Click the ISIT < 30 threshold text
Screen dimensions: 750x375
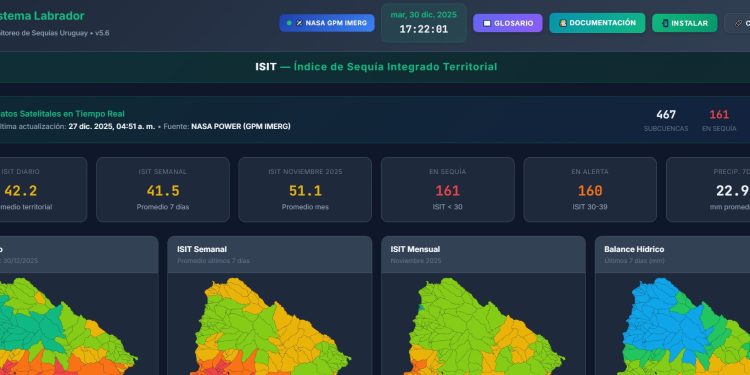[x=448, y=207]
